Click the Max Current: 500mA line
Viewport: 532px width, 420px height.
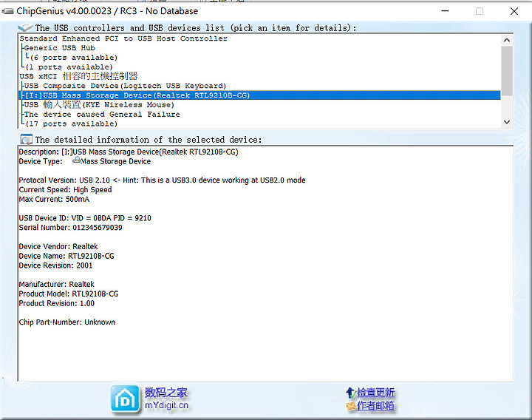[54, 199]
